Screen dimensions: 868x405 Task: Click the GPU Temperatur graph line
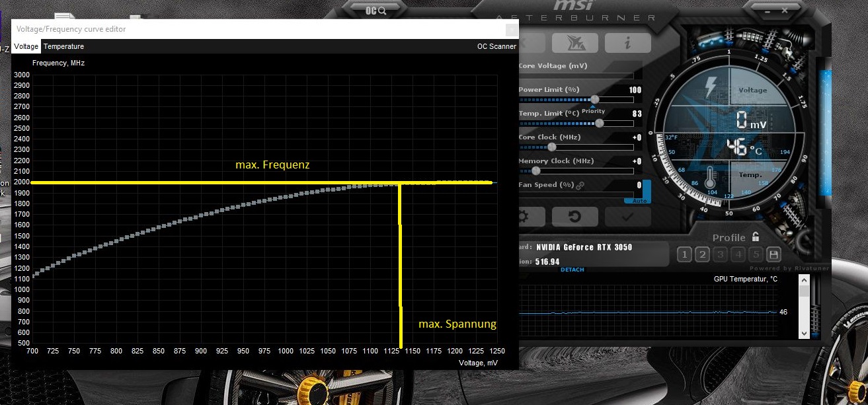pos(648,312)
